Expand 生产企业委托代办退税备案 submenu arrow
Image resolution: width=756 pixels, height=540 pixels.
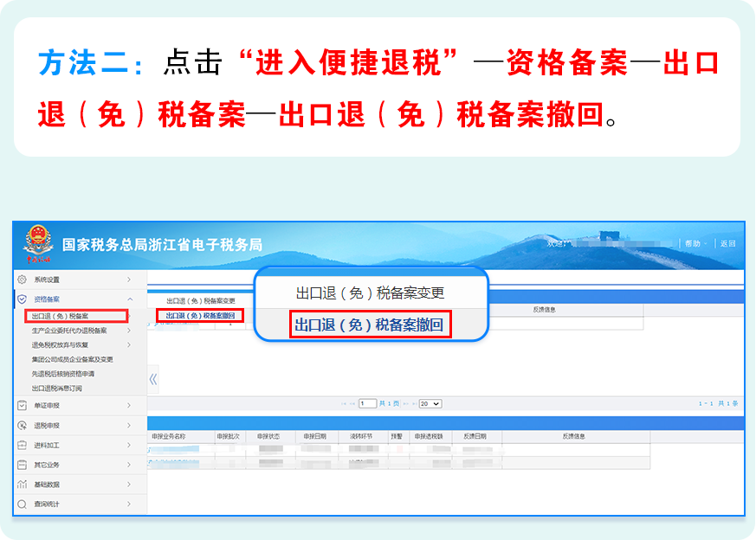click(129, 331)
